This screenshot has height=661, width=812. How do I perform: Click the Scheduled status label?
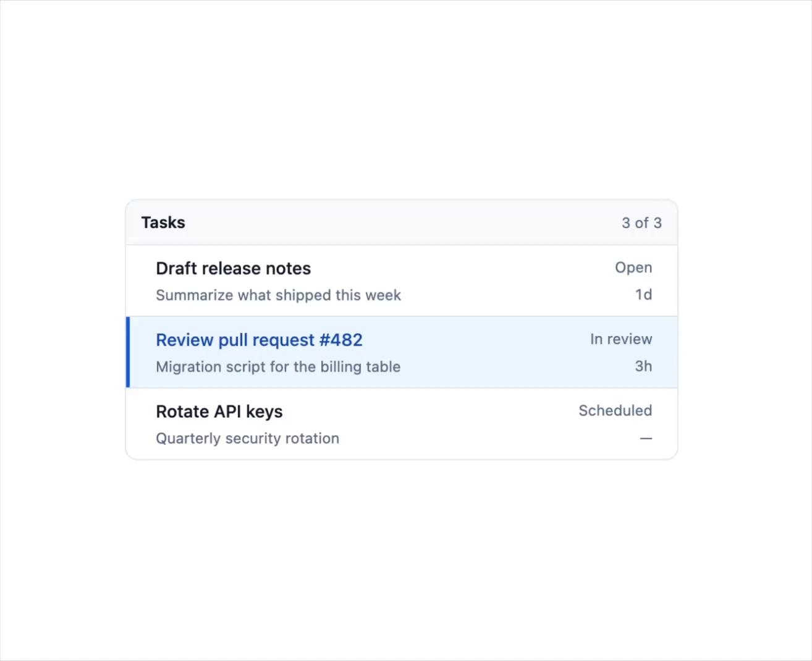(615, 411)
